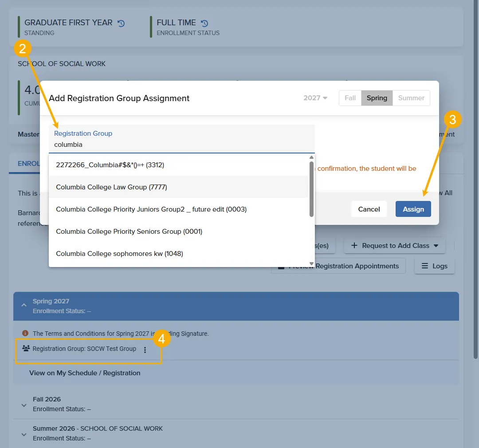Screen dimensions: 479x448
Task: Choose Columbia College Priority Seniors Group (0001)
Action: coord(178,232)
